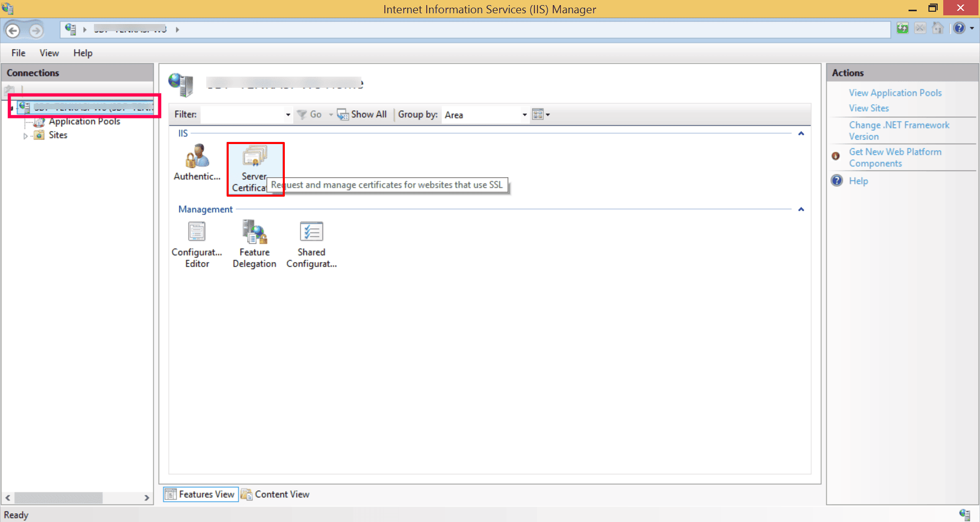The width and height of the screenshot is (980, 522).
Task: Open the Help menu
Action: coord(83,53)
